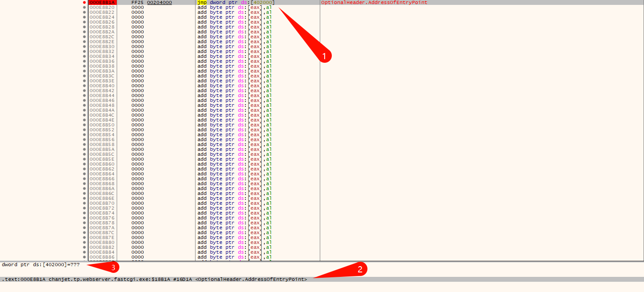Toggle the breakpoint bullet next to 000E8B40
644x292 pixels.
(x=84, y=86)
